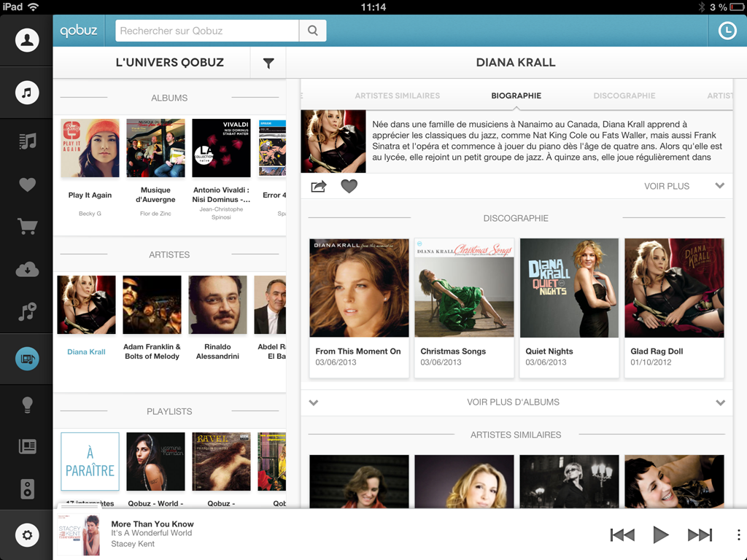This screenshot has height=560, width=747.
Task: Open Rinaldo Alessandrini artist photo
Action: click(217, 305)
